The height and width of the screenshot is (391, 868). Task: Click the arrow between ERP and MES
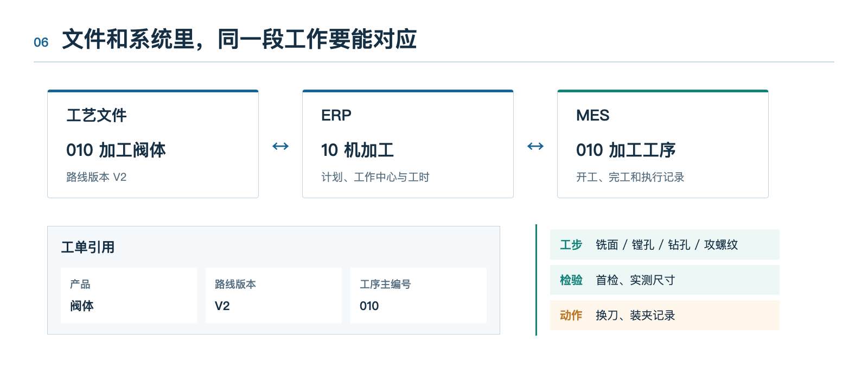tap(535, 146)
